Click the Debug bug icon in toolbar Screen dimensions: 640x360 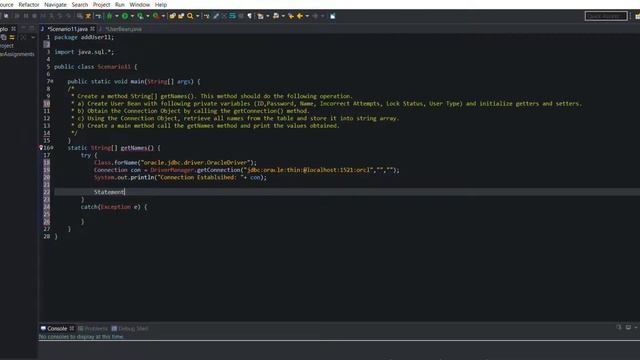pos(109,16)
